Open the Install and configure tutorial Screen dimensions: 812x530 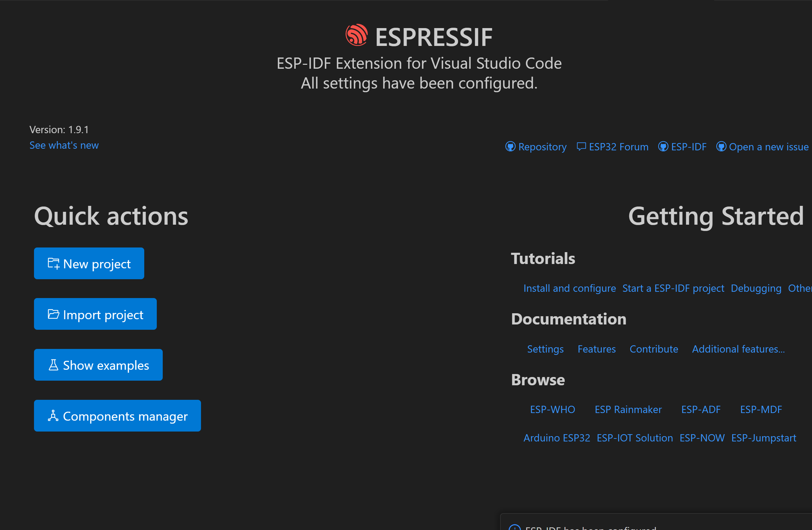[569, 288]
